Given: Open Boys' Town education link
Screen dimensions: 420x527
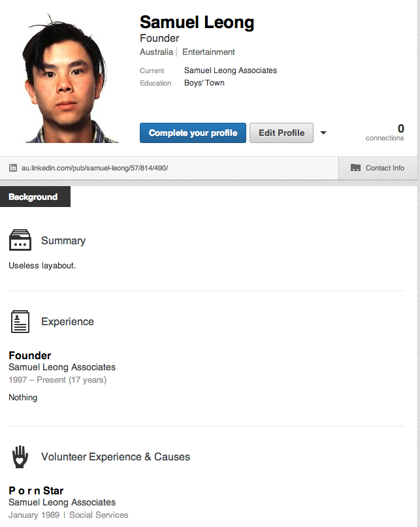Looking at the screenshot, I should point(204,83).
